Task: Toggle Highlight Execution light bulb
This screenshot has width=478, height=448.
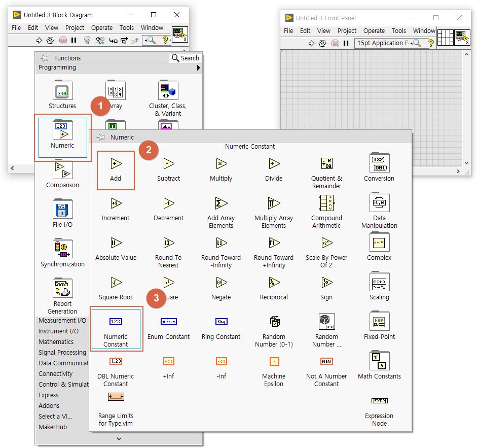Action: (87, 40)
